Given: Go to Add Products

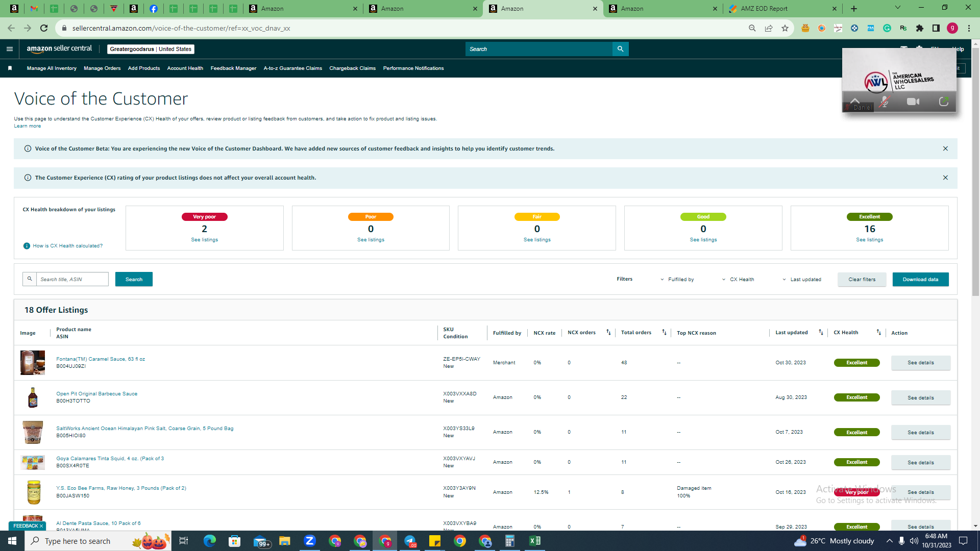Looking at the screenshot, I should click(x=144, y=68).
